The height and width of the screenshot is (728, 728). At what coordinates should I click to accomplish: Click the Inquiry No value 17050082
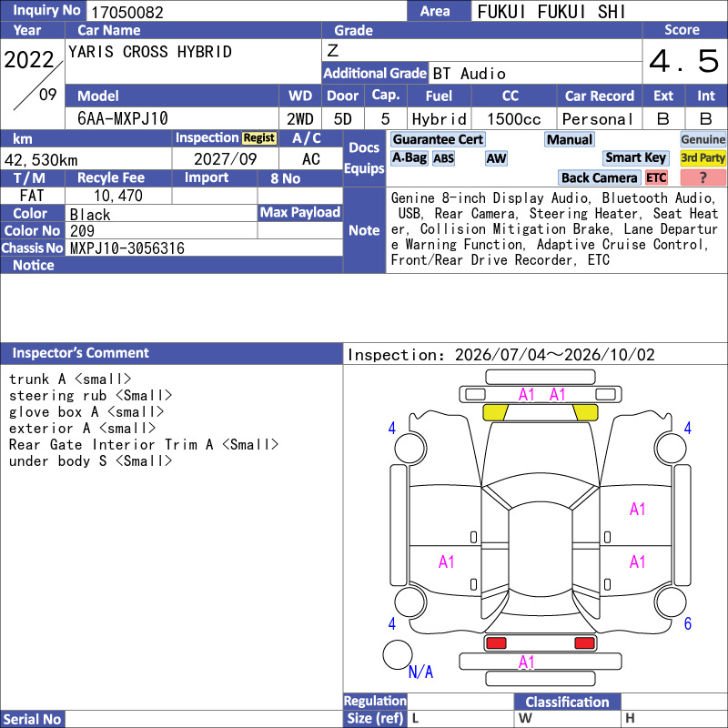[127, 12]
